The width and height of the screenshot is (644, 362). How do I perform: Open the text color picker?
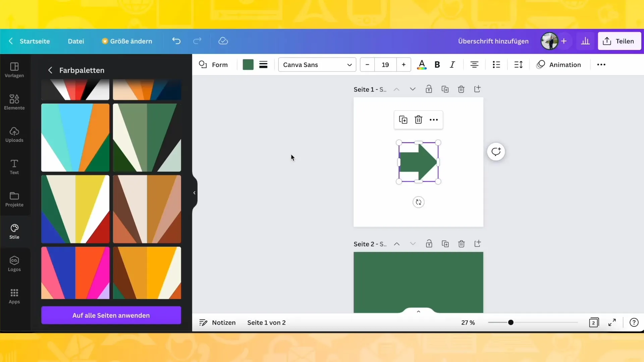point(422,65)
